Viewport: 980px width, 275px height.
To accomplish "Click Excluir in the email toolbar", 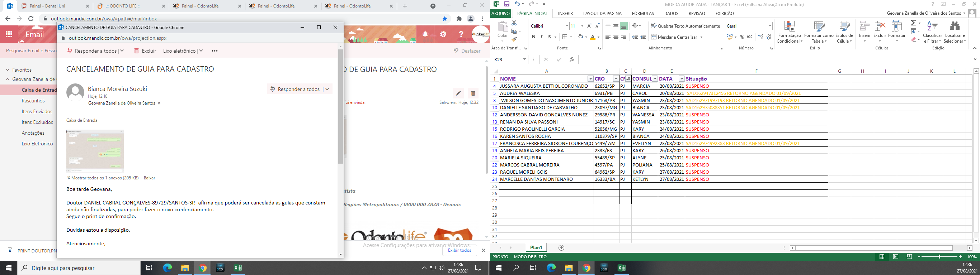I will pyautogui.click(x=145, y=51).
